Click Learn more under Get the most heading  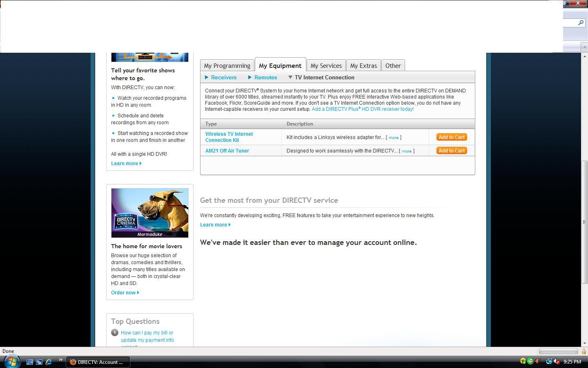215,225
